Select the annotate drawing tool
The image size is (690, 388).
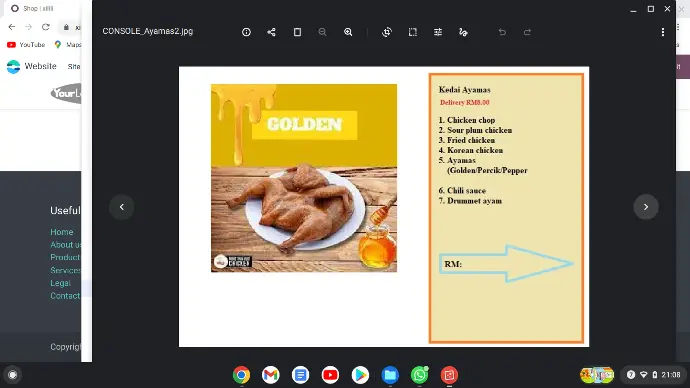click(x=463, y=32)
